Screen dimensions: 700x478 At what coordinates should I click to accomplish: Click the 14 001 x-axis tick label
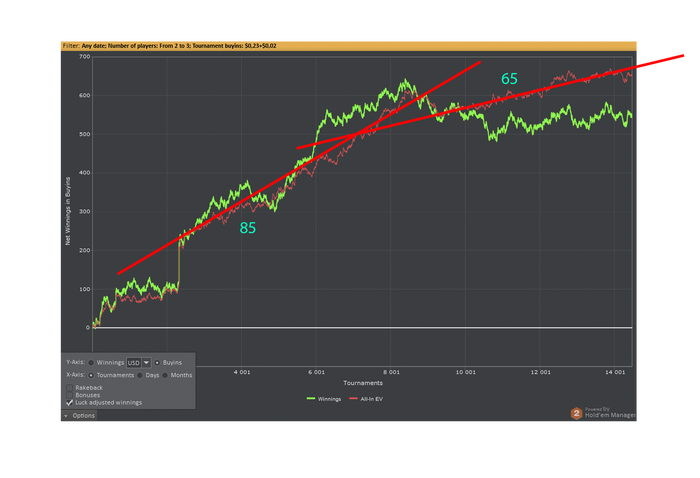point(615,372)
